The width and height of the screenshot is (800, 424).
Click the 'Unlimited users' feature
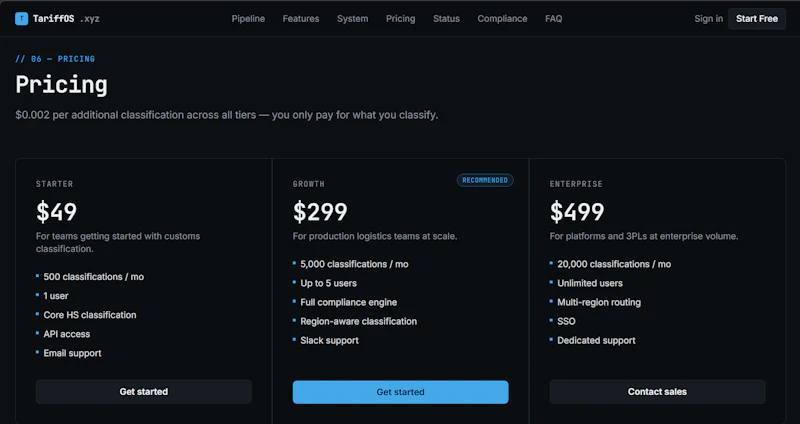(590, 283)
